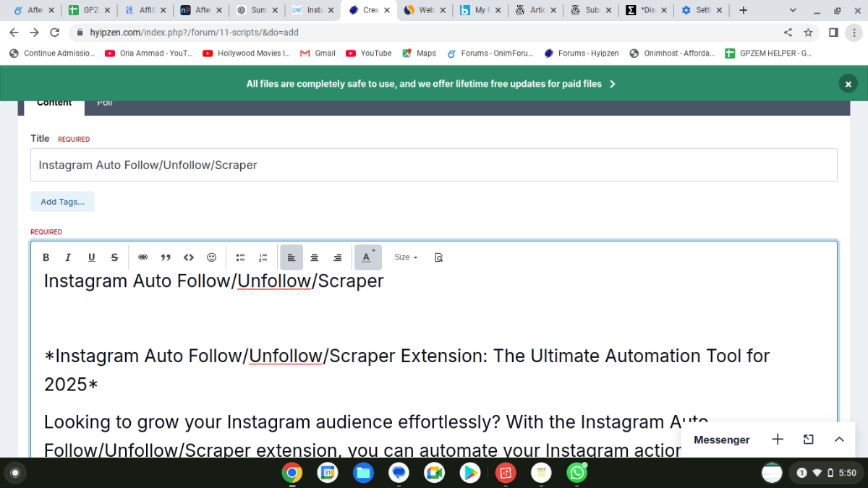Reload the current page
Screen dimensions: 868x488
tap(54, 33)
